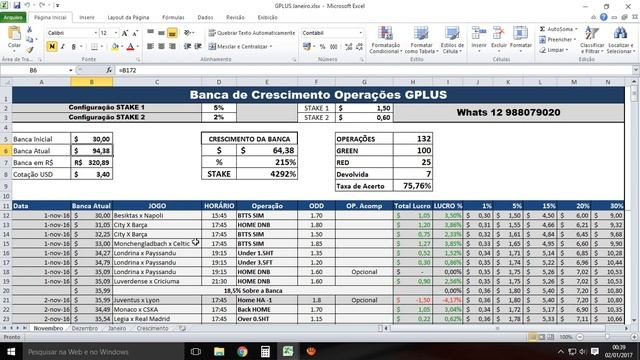
Task: Open Classificar e Filtrar
Action: point(592,40)
